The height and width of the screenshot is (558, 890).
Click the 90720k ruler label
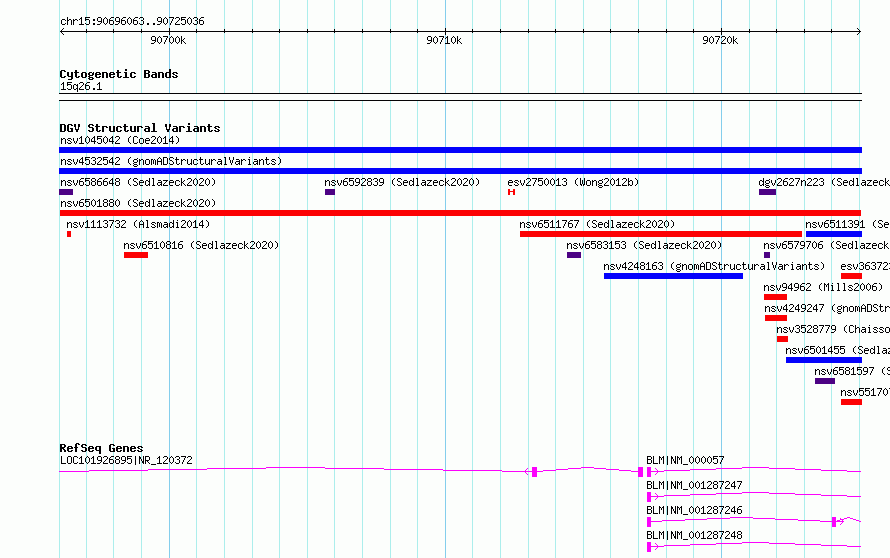[x=720, y=40]
